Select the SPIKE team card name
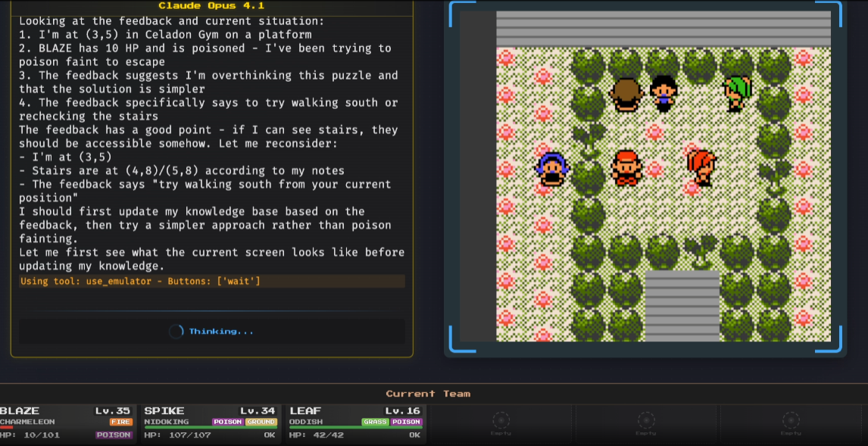 coord(164,410)
